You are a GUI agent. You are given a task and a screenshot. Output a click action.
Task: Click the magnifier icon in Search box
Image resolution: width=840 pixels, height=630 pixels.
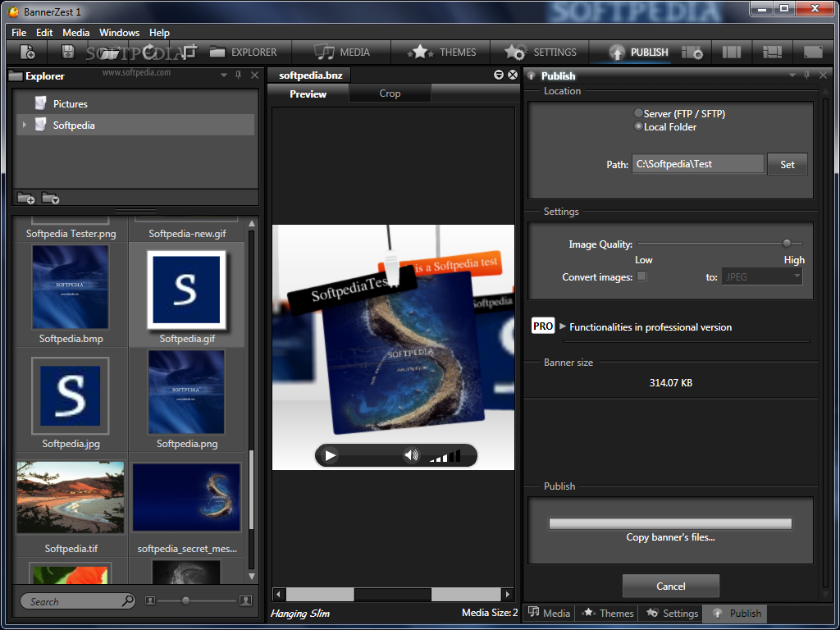tap(127, 600)
